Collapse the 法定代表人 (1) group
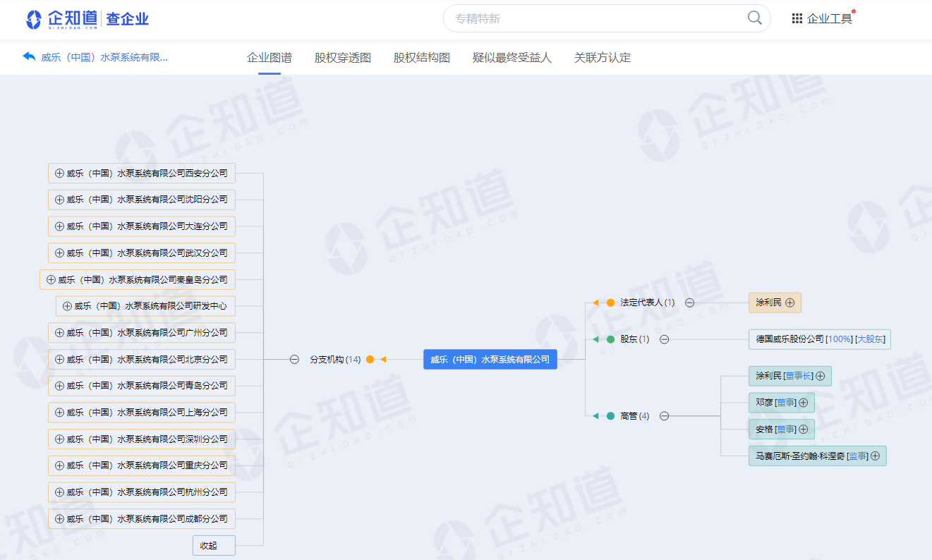This screenshot has width=932, height=560. 690,303
